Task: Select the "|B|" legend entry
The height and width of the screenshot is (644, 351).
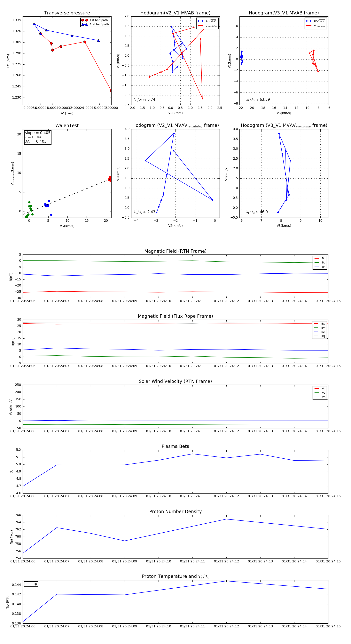Action: click(x=320, y=336)
